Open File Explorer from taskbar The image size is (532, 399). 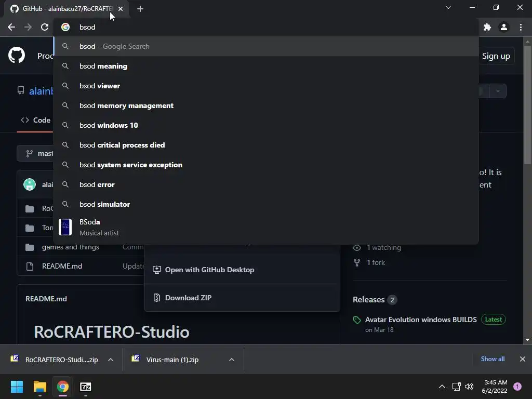point(39,387)
